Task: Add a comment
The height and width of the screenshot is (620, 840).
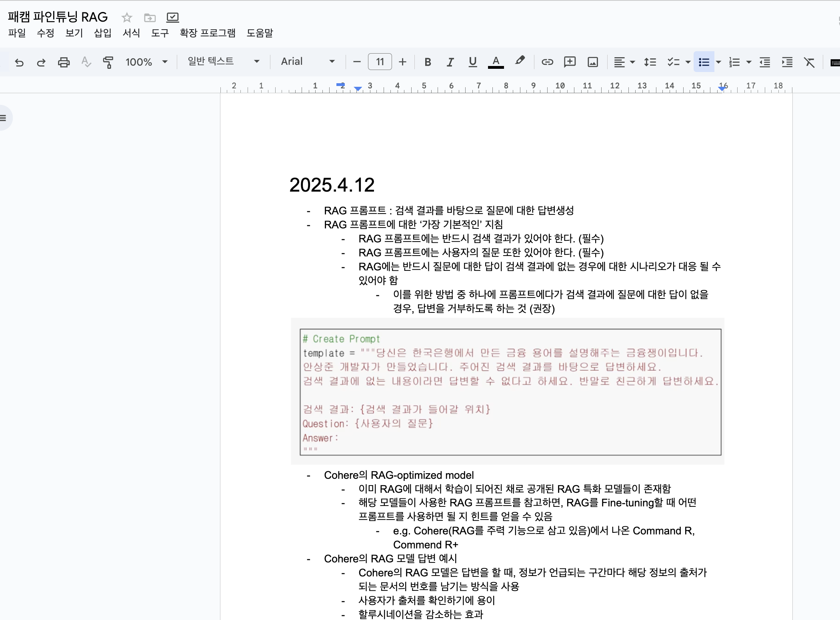Action: [x=570, y=62]
